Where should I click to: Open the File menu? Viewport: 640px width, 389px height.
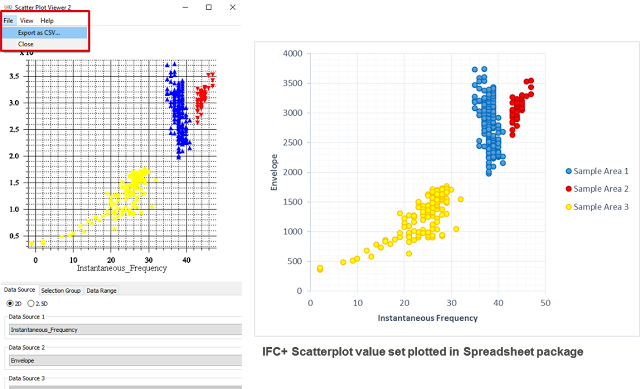8,20
